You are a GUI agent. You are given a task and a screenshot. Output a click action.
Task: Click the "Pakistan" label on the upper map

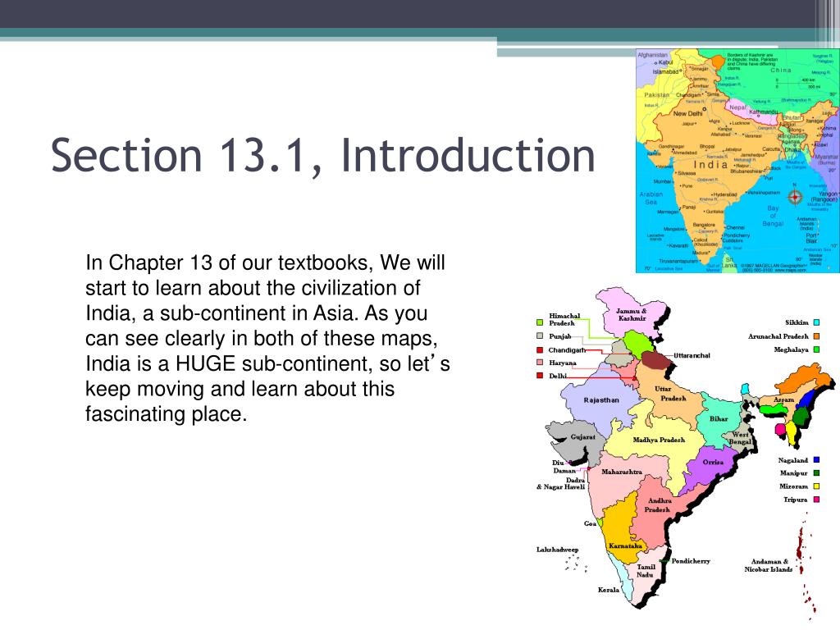coord(657,95)
